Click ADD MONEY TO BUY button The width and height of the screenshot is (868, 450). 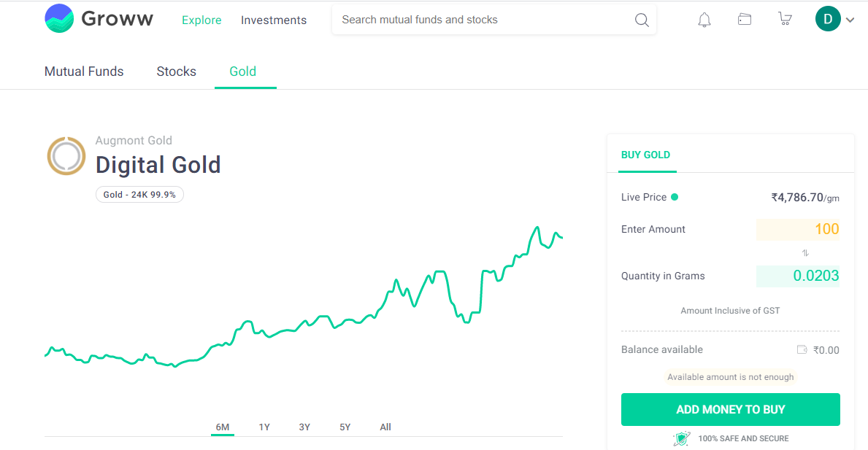(730, 410)
